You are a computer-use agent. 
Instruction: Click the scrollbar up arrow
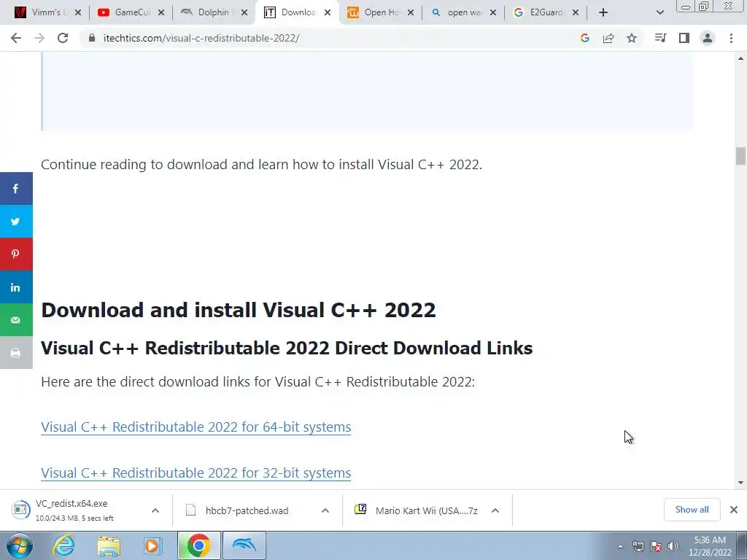coord(740,58)
